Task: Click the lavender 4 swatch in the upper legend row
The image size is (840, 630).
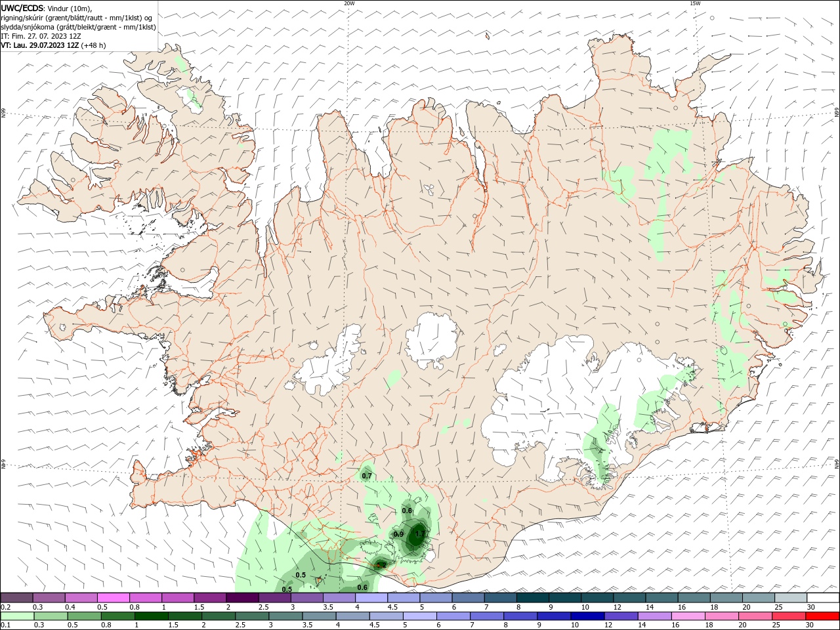Action: click(x=371, y=598)
